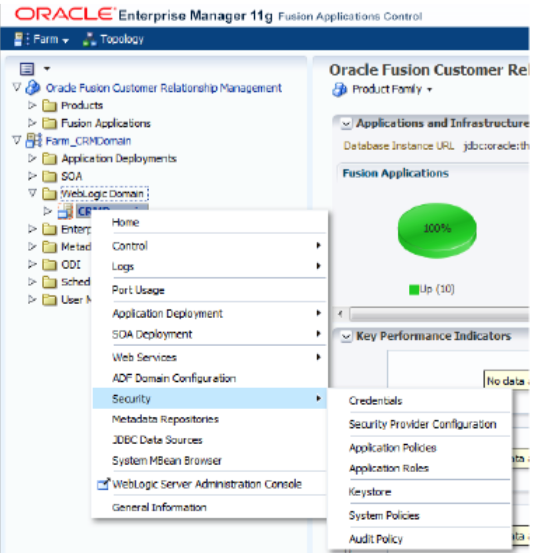Open the Farm_CRMDomain link
538x558 pixels.
[x=88, y=141]
